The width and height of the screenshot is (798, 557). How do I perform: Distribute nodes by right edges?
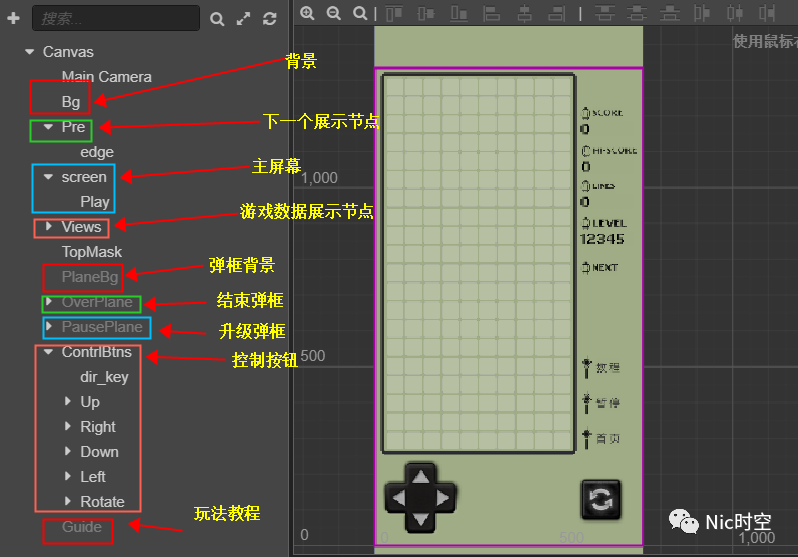point(767,13)
